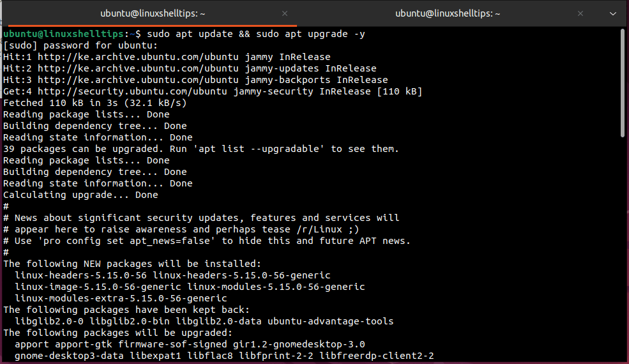Image resolution: width=629 pixels, height=364 pixels.
Task: Click the linux-image-5.15.0-56-generic package name
Action: [x=98, y=287]
